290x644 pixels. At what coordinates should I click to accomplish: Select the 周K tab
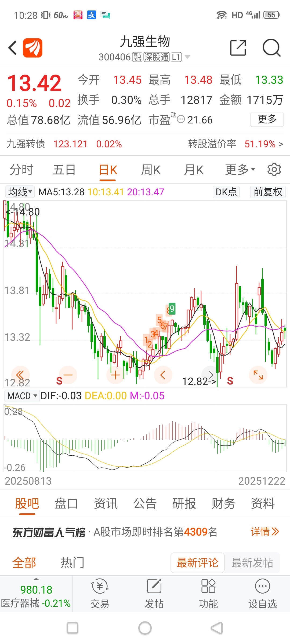click(151, 170)
